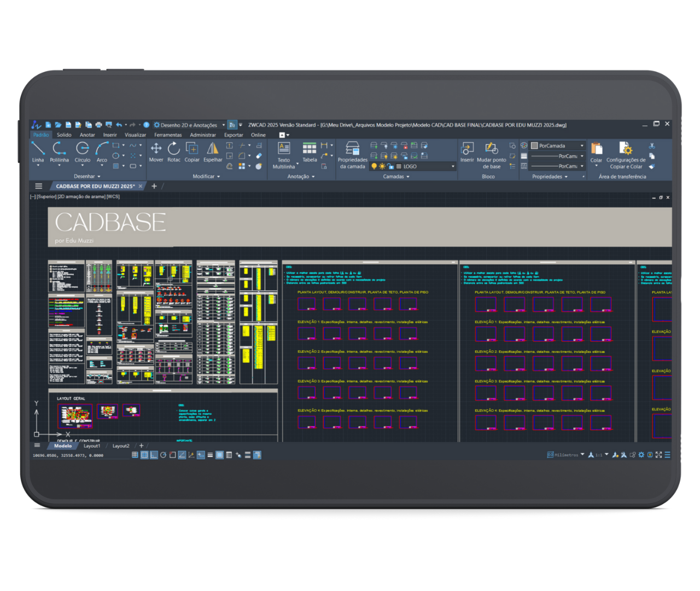
Task: Activate the Espelhar mirror tool
Action: point(213,152)
